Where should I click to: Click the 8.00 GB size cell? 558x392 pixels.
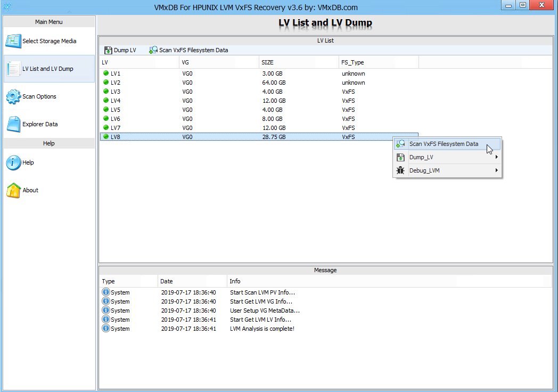tap(273, 119)
